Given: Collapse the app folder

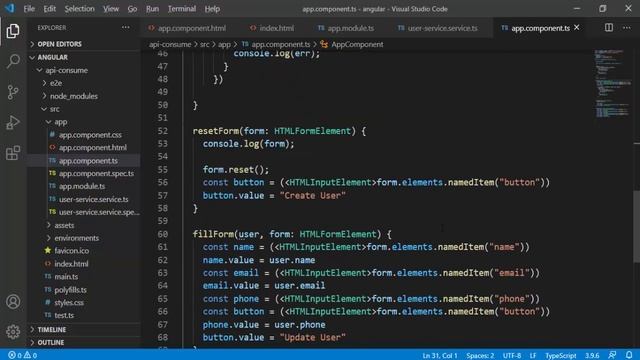Looking at the screenshot, I should coord(84,122).
